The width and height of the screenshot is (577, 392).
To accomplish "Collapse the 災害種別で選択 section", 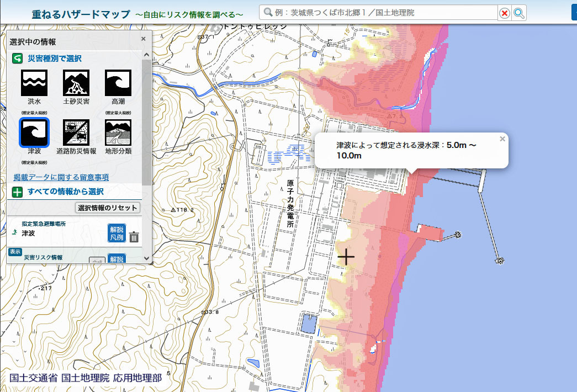I will pyautogui.click(x=17, y=59).
